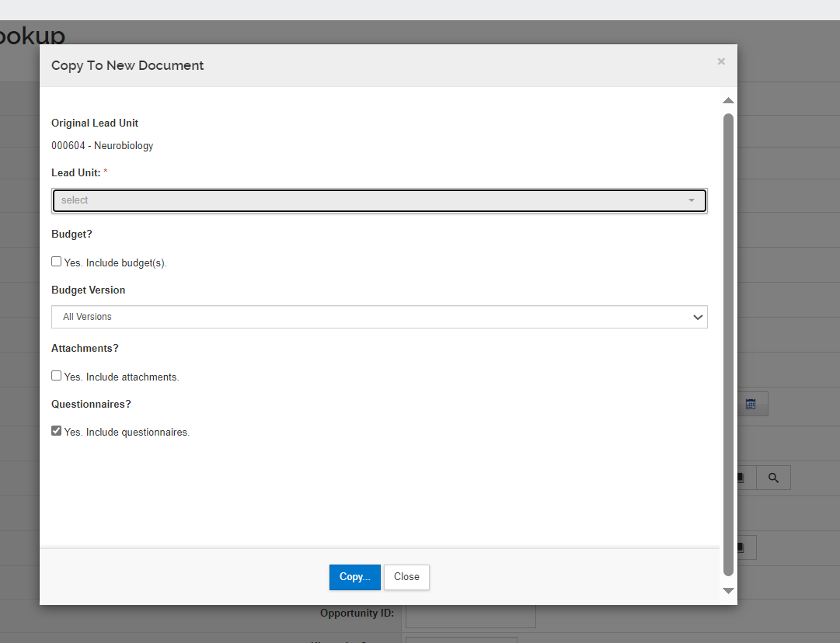Screen dimensions: 840x643
Task: Click the blue Copy... button
Action: pos(354,577)
